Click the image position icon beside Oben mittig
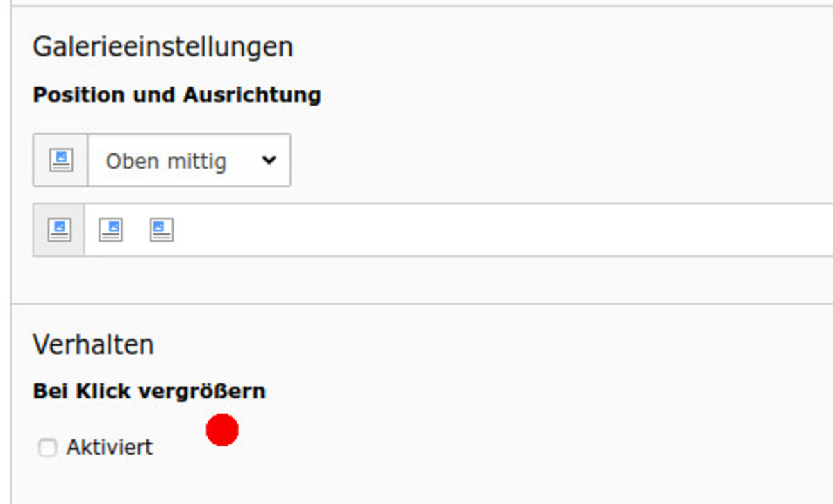This screenshot has width=833, height=504. coord(61,160)
